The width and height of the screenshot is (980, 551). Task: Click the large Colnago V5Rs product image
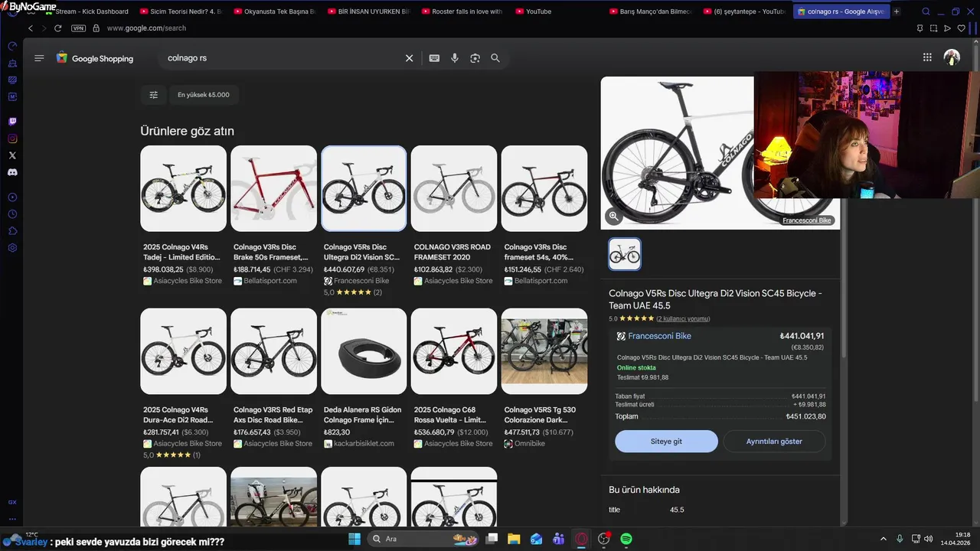pos(678,153)
